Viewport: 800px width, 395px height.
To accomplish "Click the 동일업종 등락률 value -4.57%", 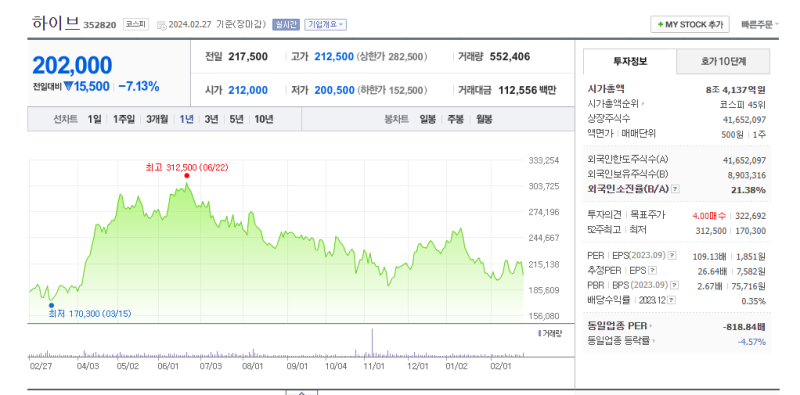I will [x=752, y=341].
